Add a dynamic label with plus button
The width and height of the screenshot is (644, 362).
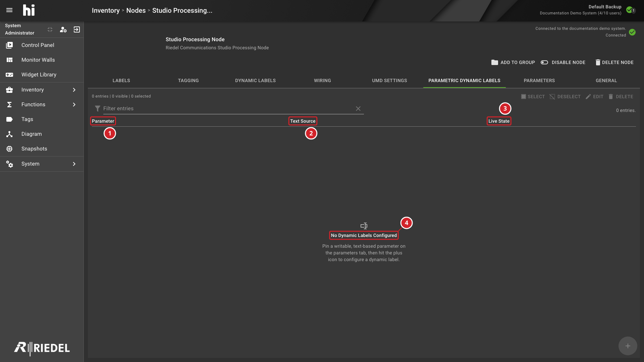pos(628,346)
